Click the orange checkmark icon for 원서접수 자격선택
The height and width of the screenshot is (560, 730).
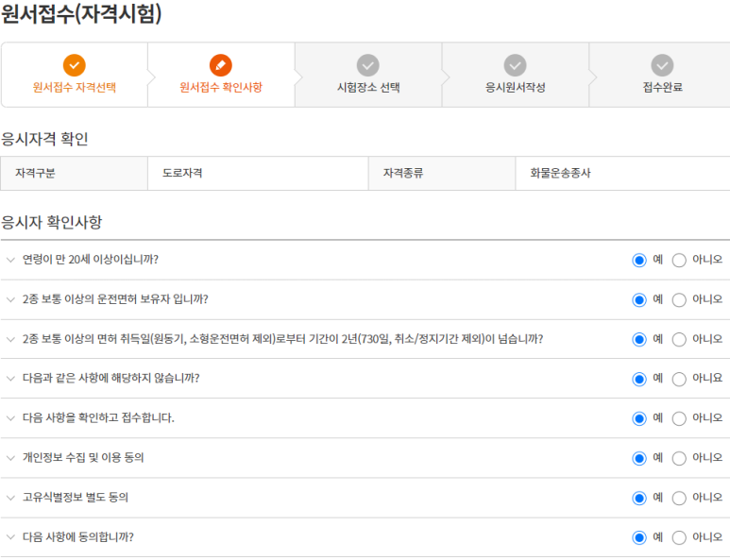pos(75,65)
